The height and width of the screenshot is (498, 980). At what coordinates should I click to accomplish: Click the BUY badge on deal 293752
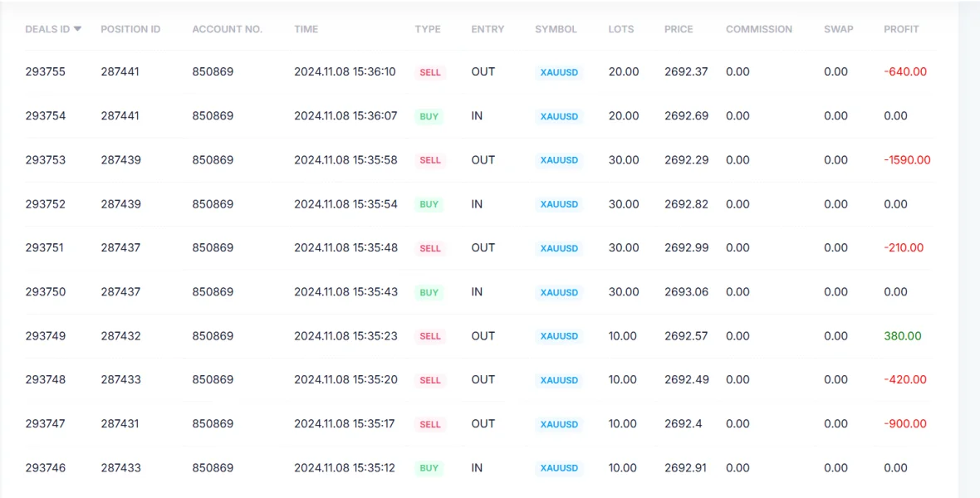429,204
